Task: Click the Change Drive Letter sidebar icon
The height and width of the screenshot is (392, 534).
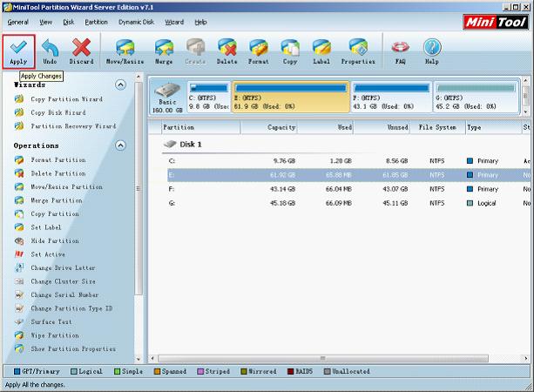Action: pos(19,267)
